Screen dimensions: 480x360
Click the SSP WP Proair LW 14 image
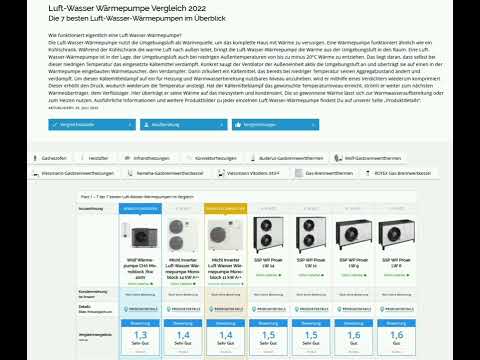268,235
